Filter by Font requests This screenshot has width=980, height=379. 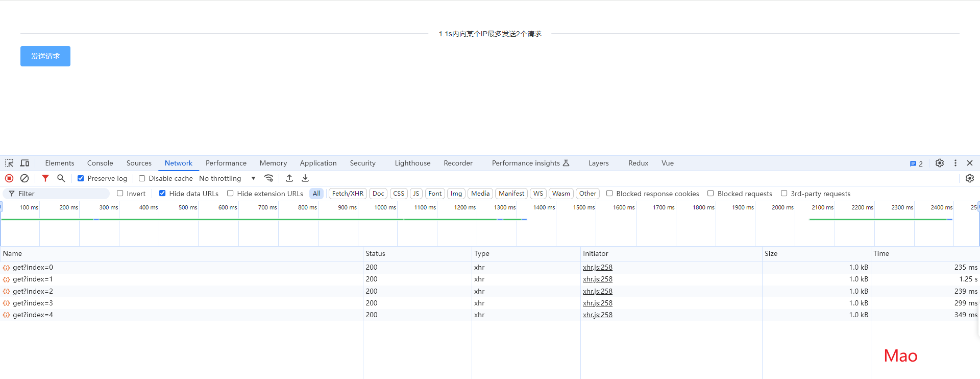click(x=435, y=194)
